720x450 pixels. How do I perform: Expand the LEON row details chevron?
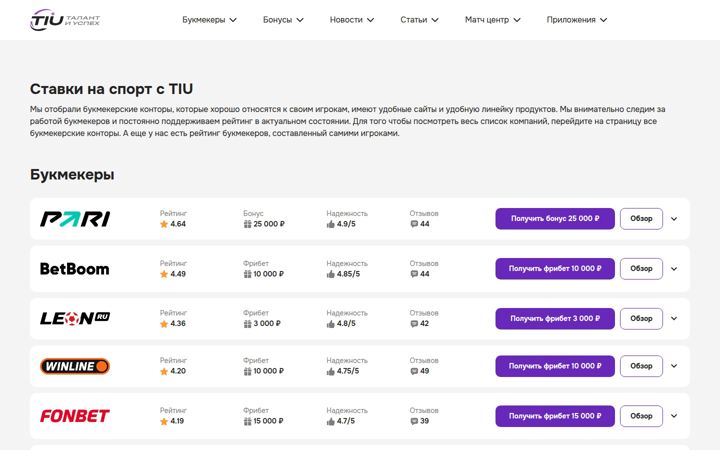(674, 318)
